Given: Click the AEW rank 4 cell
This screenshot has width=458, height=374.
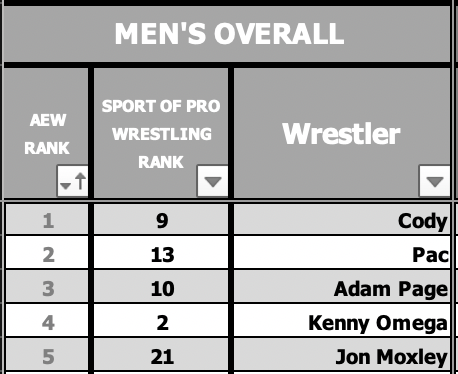Looking at the screenshot, I should click(x=47, y=321).
